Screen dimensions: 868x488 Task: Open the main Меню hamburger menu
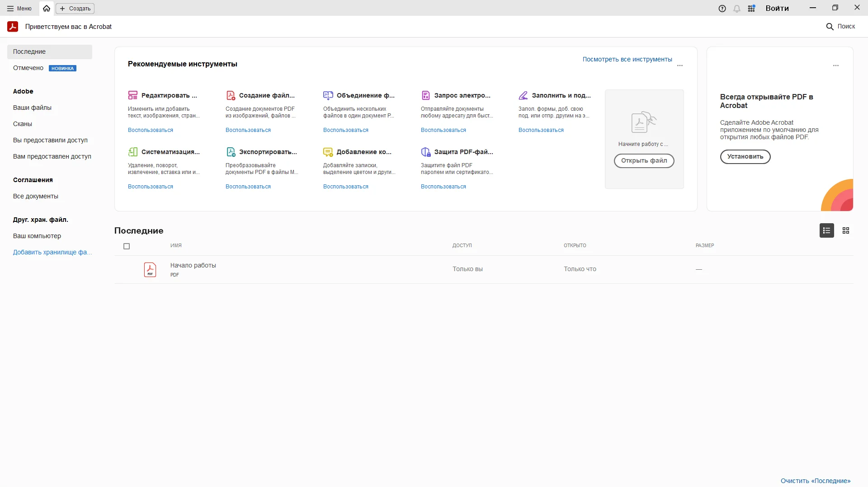[x=19, y=8]
